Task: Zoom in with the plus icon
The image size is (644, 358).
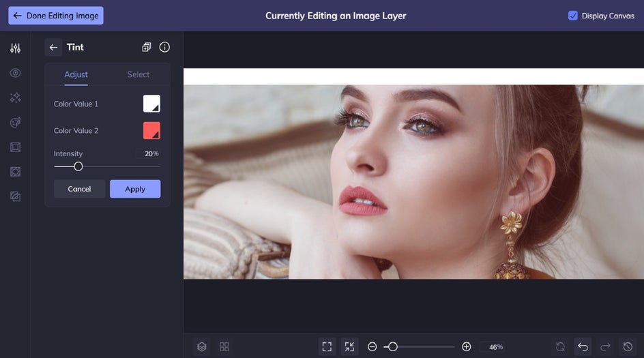Action: point(466,347)
